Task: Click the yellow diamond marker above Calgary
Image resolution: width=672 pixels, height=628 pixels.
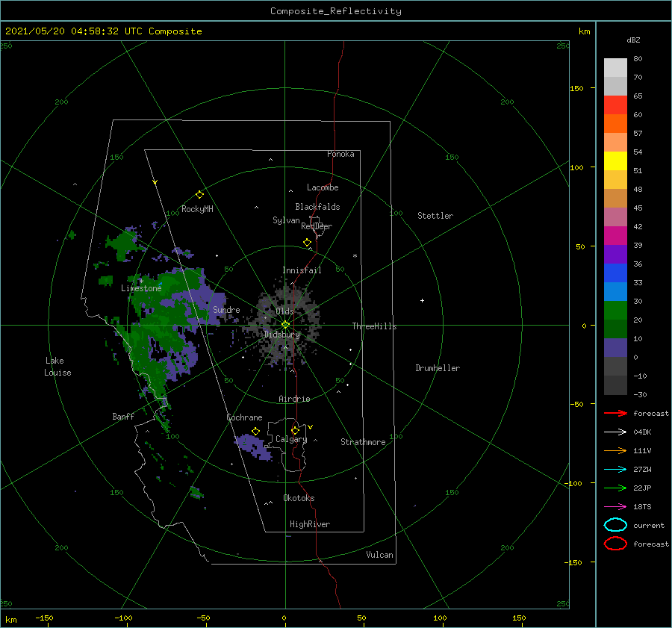Action: point(295,430)
